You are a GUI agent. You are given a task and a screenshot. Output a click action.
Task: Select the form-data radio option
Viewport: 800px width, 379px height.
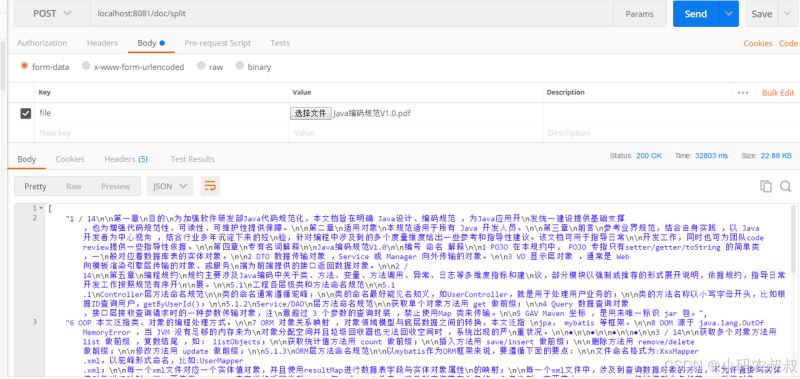coord(24,66)
